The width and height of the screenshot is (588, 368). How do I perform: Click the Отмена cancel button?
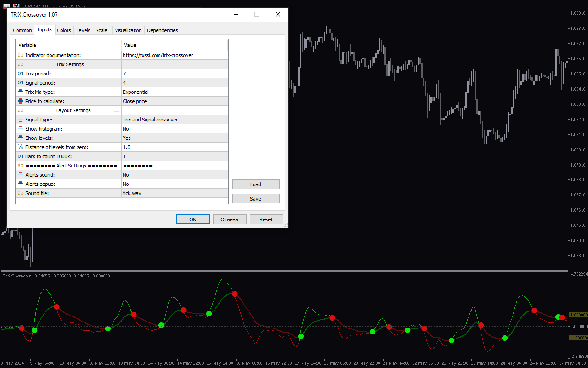(x=230, y=219)
